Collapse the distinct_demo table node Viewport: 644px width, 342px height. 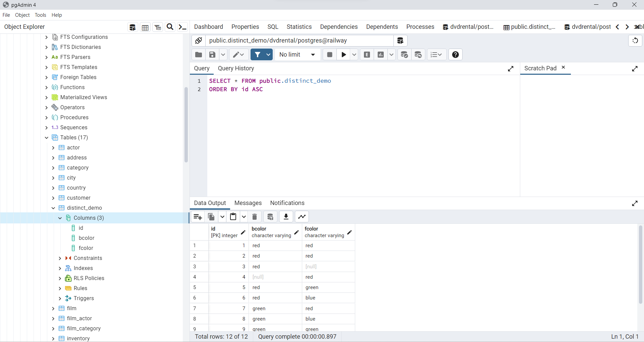(x=53, y=208)
